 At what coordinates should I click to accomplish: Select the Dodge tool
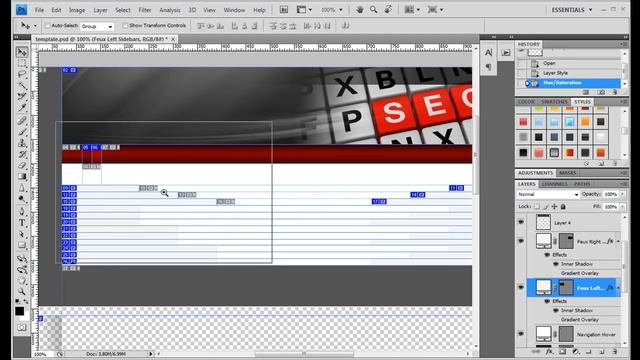(22, 199)
